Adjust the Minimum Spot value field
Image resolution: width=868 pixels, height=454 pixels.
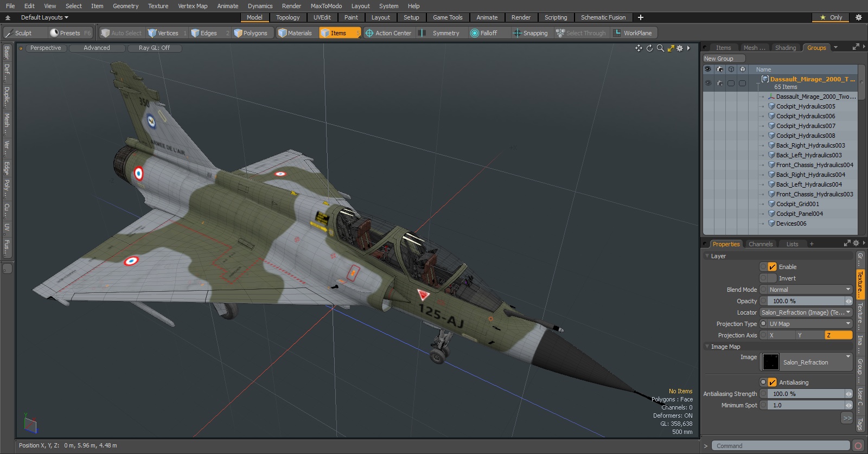[806, 405]
